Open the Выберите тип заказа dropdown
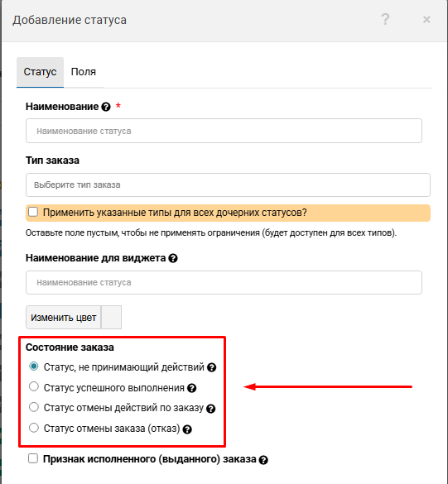The height and width of the screenshot is (484, 448). (x=228, y=184)
